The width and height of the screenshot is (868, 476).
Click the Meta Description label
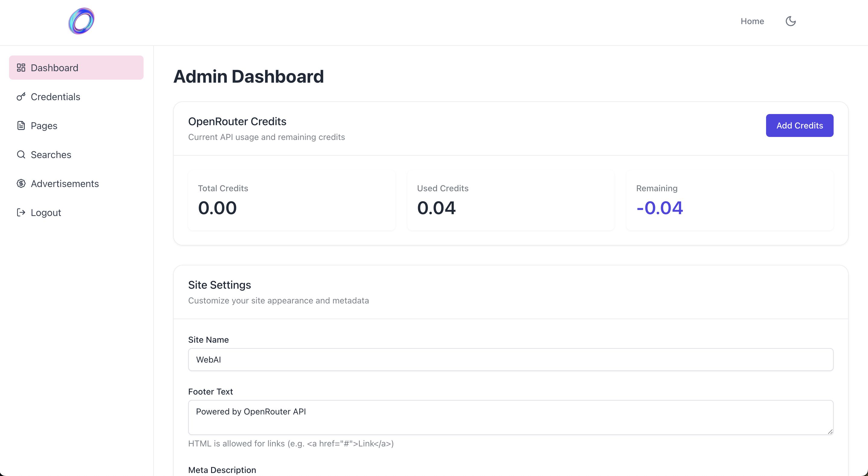222,470
